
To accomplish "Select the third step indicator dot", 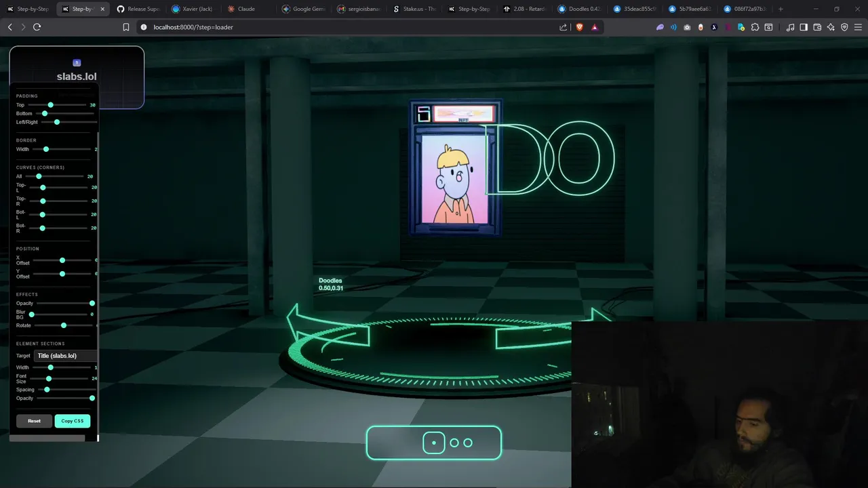I will click(x=468, y=443).
